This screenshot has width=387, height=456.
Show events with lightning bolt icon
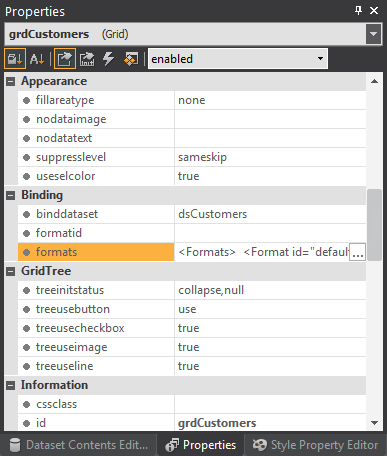[109, 59]
